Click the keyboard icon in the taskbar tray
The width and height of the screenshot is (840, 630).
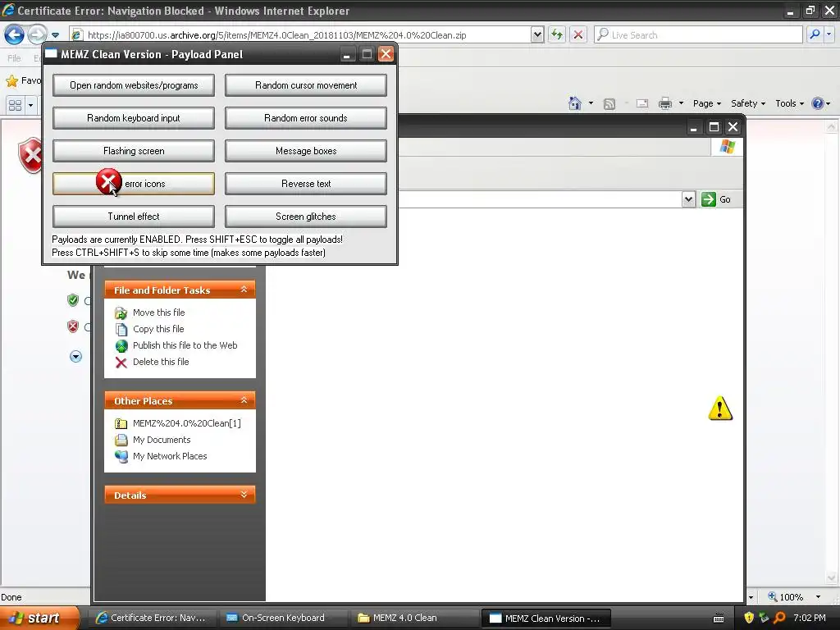719,619
